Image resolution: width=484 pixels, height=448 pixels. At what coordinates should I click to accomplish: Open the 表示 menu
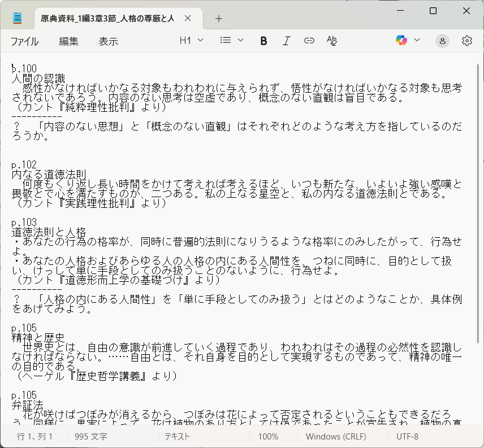(x=109, y=41)
